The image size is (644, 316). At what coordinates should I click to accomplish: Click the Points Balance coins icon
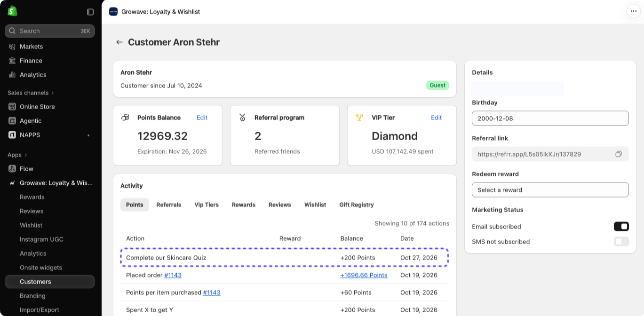[125, 118]
